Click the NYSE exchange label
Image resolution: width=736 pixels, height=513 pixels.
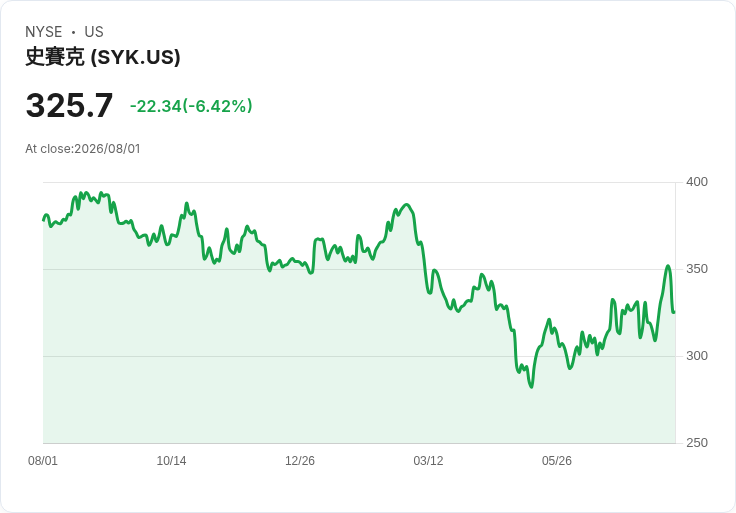(44, 32)
